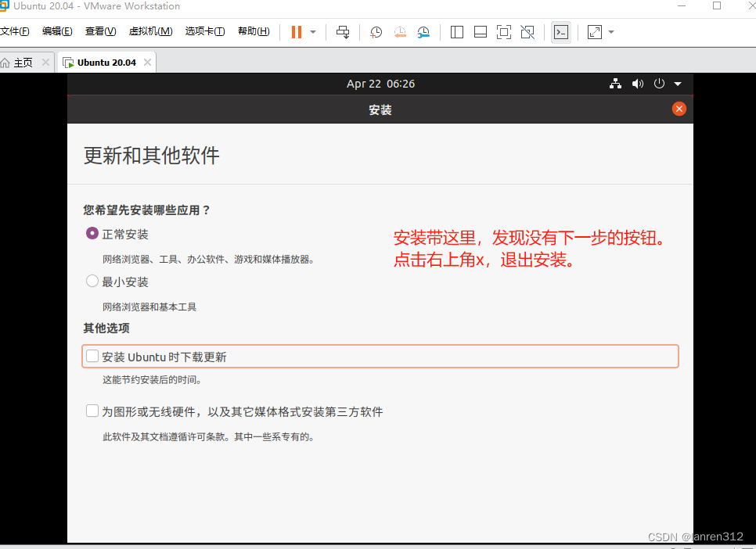This screenshot has width=756, height=549.
Task: Toggle the library sidebar view icon
Action: (x=456, y=32)
